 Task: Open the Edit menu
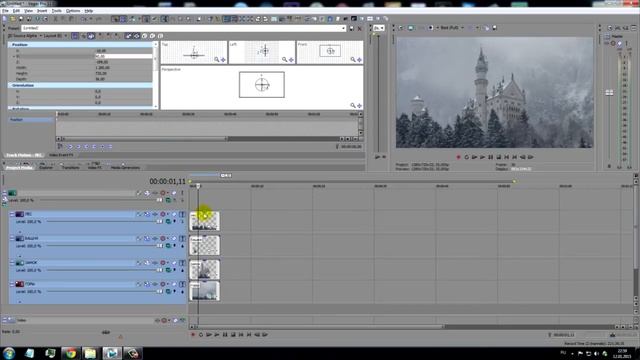pyautogui.click(x=16, y=11)
